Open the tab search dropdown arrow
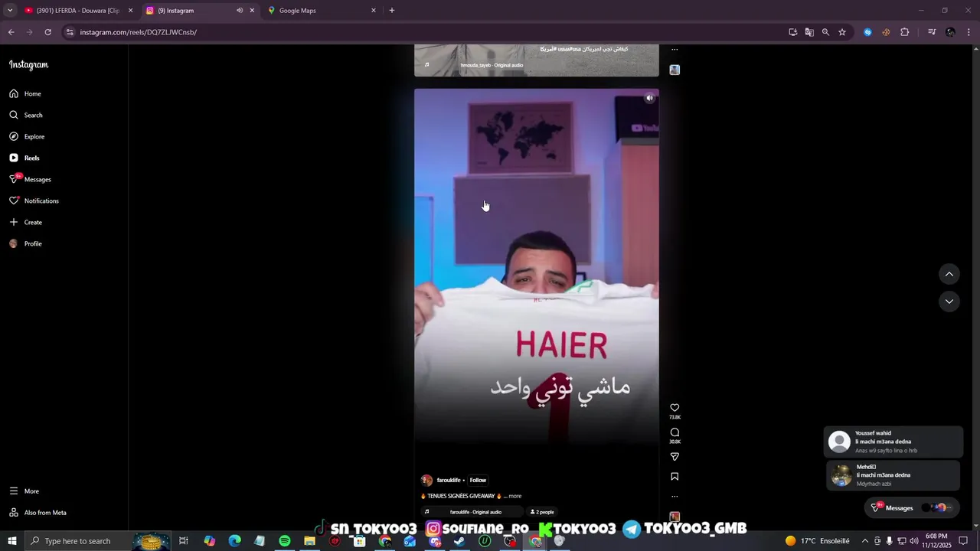 click(x=10, y=11)
